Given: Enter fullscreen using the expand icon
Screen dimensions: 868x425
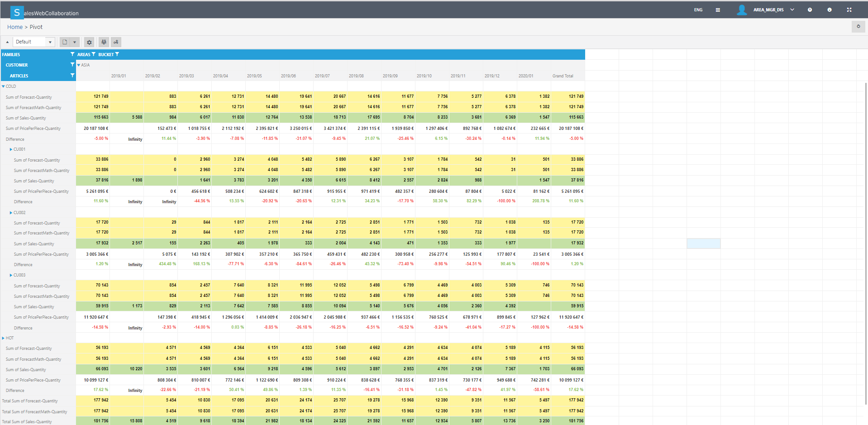Looking at the screenshot, I should [x=849, y=10].
